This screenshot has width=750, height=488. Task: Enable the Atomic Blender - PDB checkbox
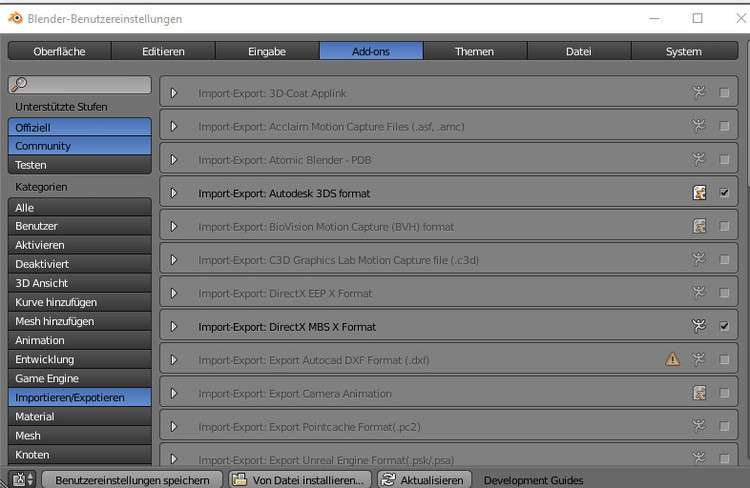tap(724, 159)
